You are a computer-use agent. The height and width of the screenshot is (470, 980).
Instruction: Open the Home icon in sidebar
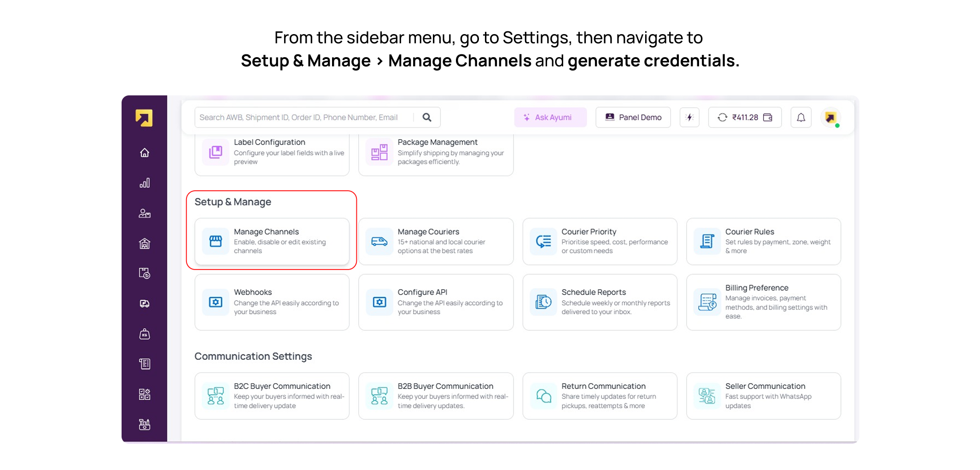pos(145,153)
